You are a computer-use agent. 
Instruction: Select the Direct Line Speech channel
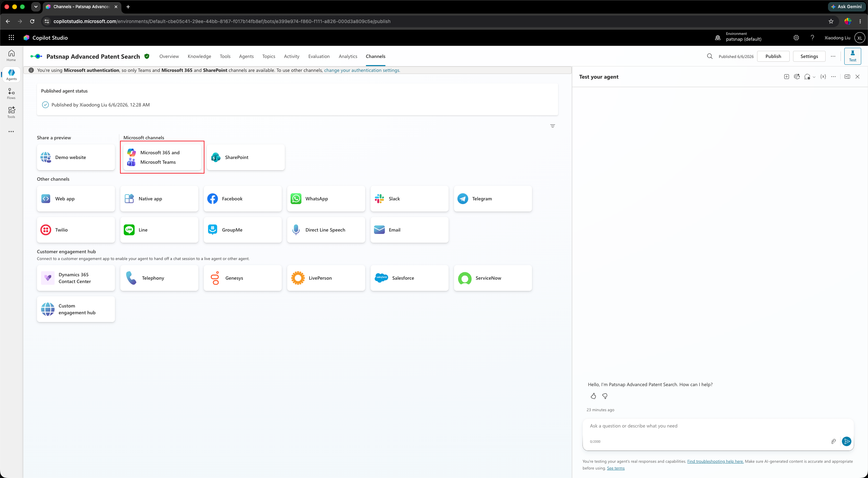click(326, 230)
